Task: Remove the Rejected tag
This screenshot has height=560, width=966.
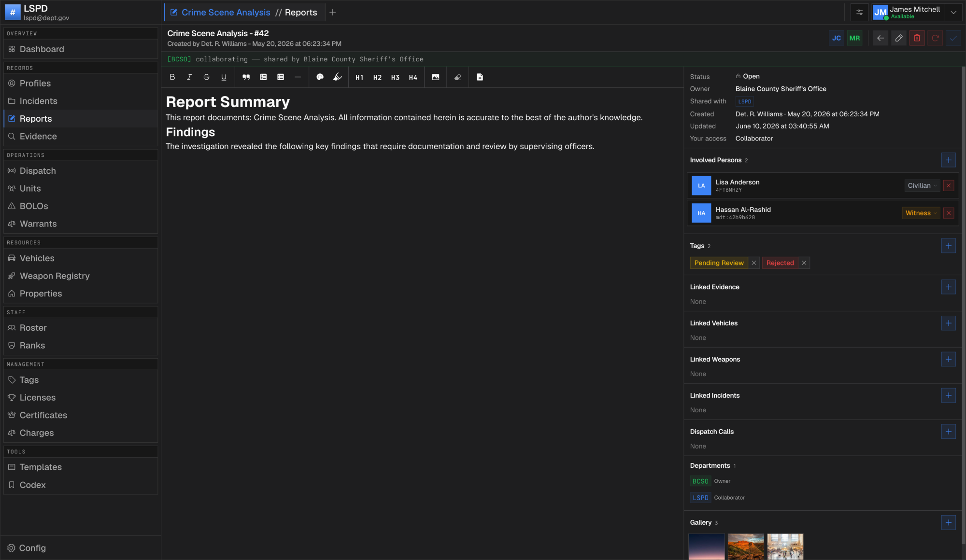Action: 804,263
